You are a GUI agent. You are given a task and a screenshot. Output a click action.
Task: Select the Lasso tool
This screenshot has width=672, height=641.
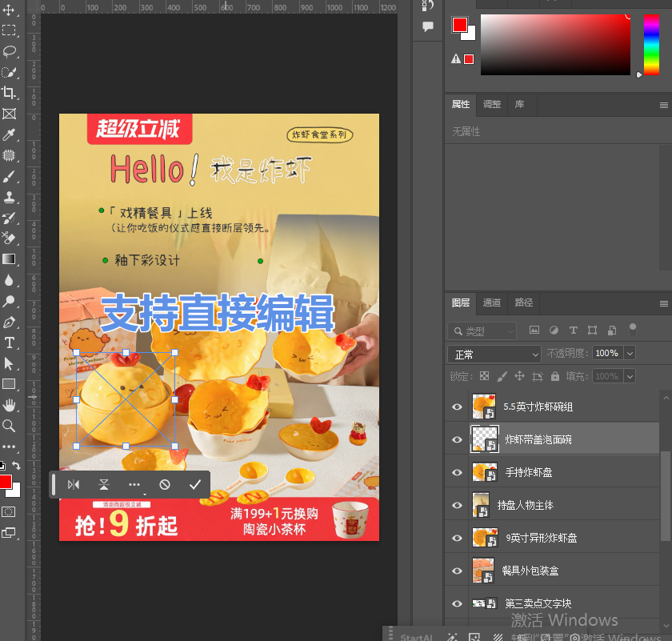pyautogui.click(x=9, y=51)
